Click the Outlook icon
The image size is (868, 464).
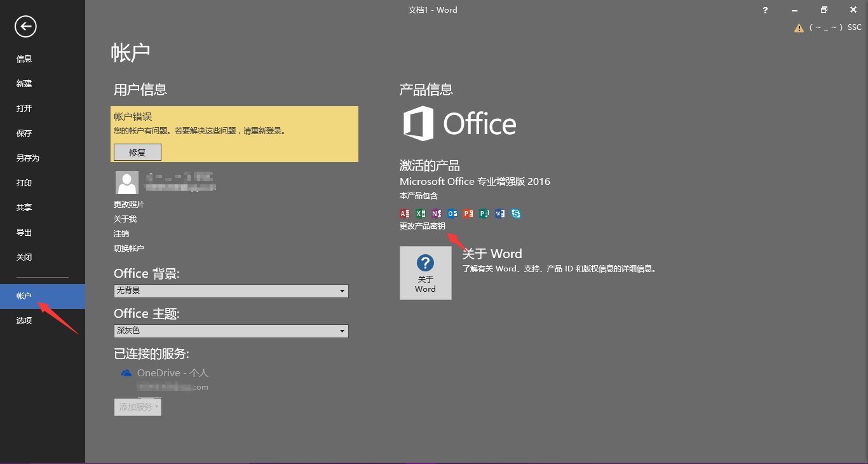(452, 214)
